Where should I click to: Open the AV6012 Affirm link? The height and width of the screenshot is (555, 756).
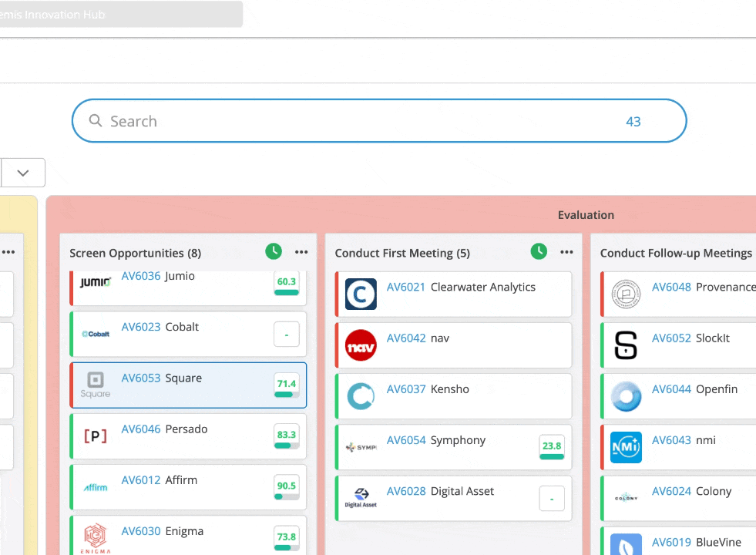point(141,480)
